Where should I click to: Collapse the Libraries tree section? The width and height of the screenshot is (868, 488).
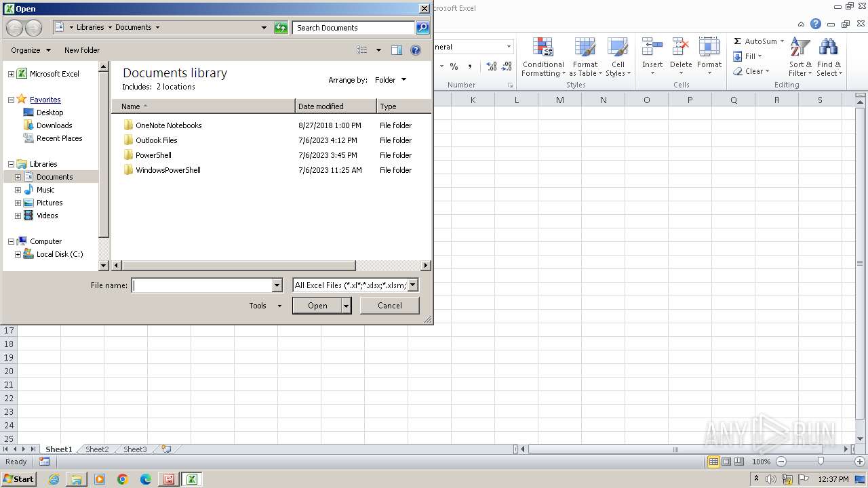point(11,164)
